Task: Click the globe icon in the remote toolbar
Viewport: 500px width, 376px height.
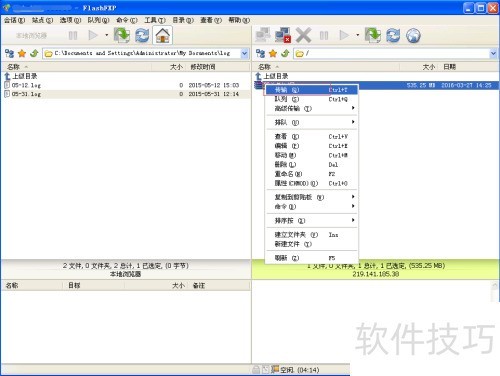Action: [413, 35]
